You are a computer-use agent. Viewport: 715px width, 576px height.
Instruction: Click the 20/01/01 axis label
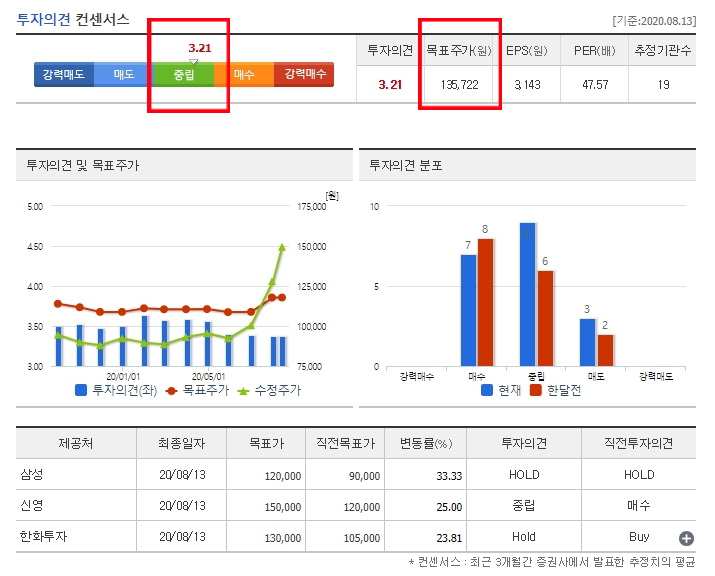[123, 377]
